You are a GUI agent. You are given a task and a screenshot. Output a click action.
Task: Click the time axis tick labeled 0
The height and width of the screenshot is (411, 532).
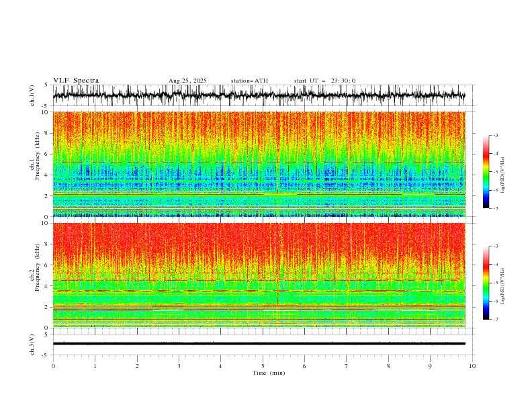pos(53,366)
